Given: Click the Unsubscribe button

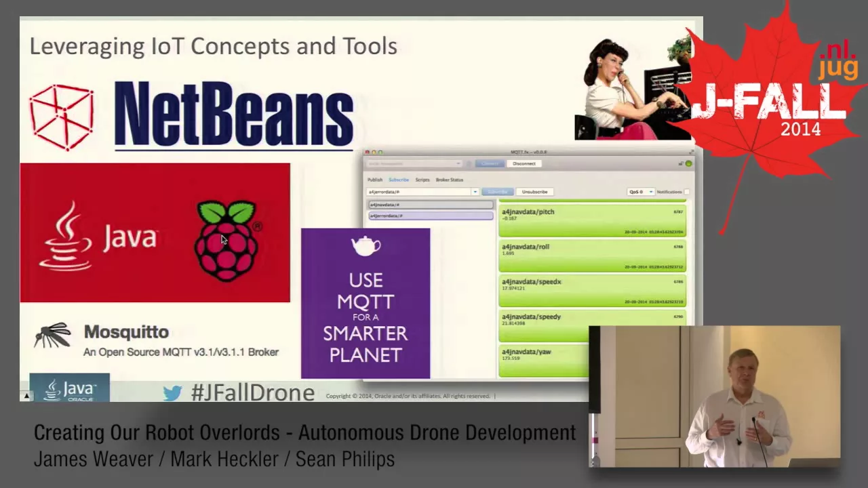Looking at the screenshot, I should [534, 192].
